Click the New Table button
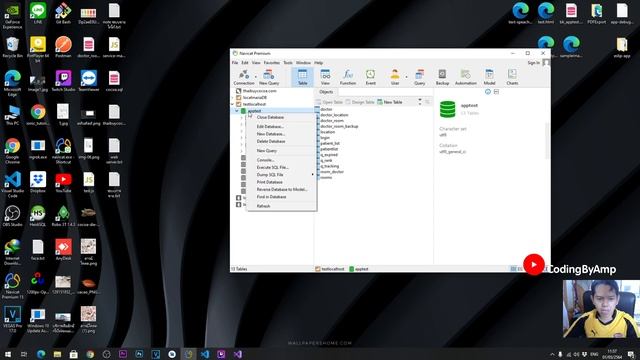Screen dimensions: 640x360 click(x=390, y=102)
